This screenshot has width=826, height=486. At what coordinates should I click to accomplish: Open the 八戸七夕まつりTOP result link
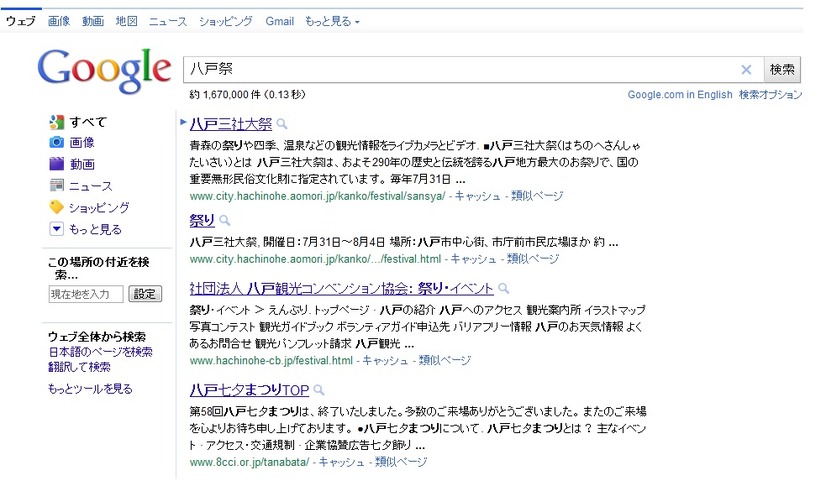[249, 390]
